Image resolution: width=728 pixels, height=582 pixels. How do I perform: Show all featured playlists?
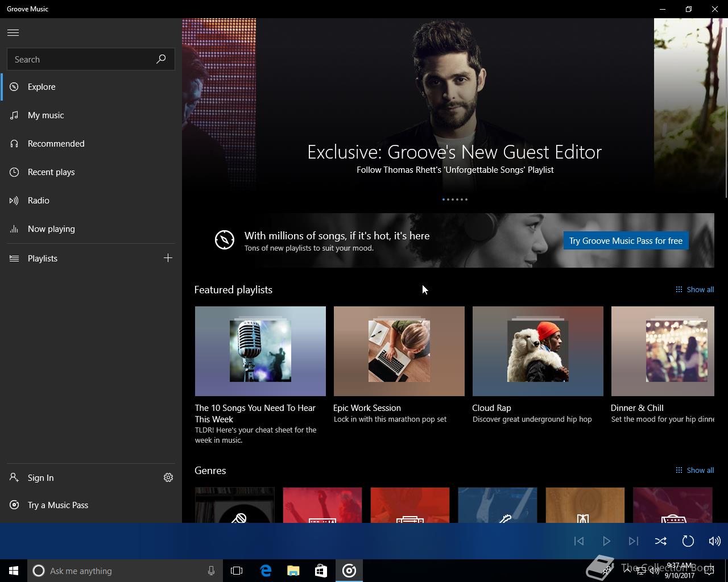tap(694, 290)
